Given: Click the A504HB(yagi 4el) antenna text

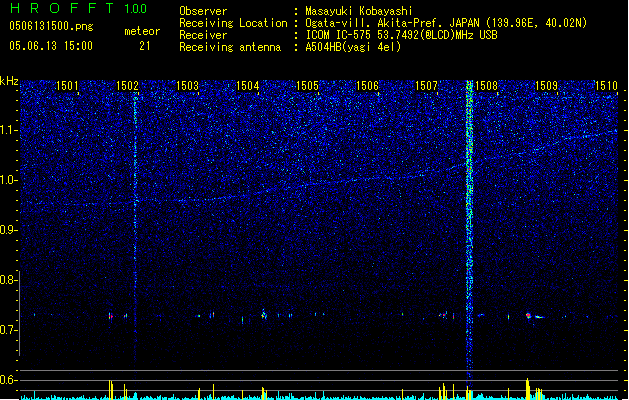Looking at the screenshot, I should [x=353, y=47].
